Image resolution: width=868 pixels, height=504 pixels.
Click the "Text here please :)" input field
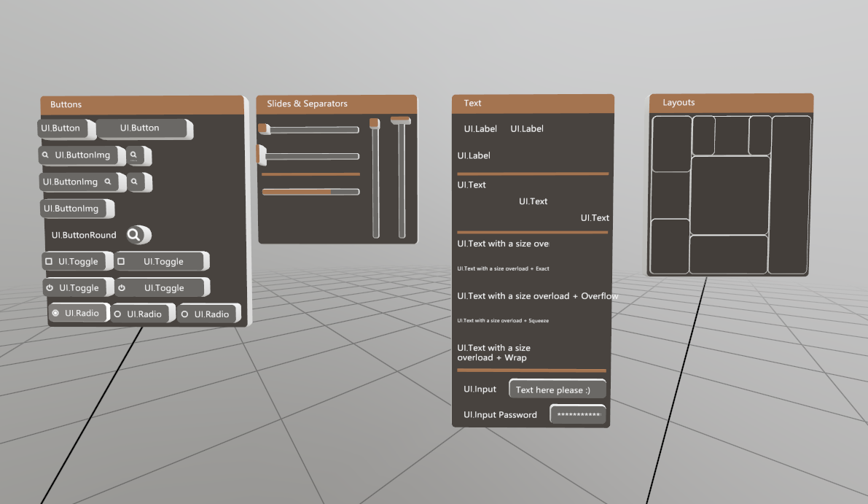click(x=557, y=389)
